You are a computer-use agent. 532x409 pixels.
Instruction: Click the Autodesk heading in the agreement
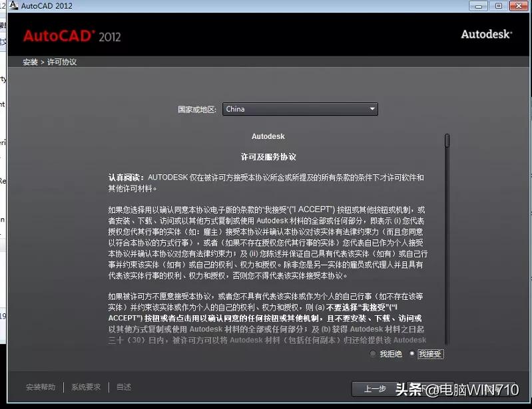(x=268, y=136)
